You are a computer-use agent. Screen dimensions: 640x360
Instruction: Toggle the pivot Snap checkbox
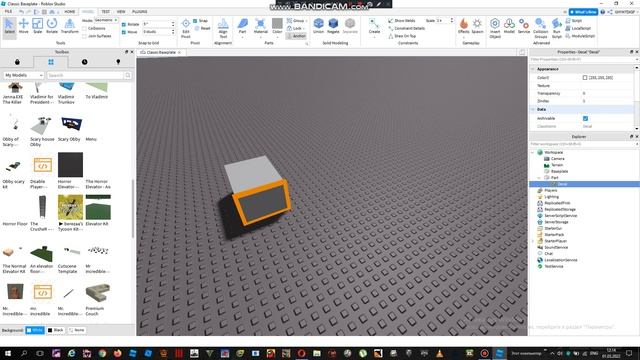pyautogui.click(x=195, y=21)
